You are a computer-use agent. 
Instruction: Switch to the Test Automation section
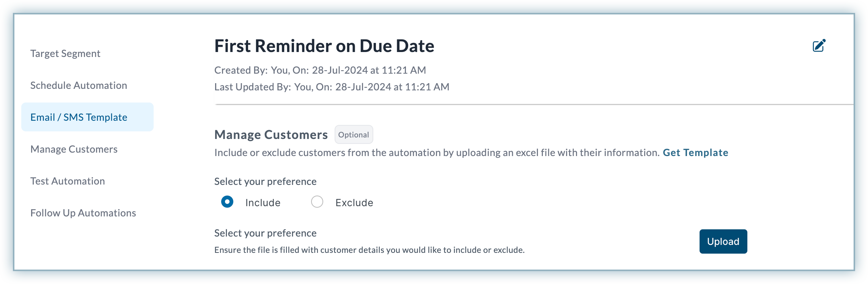(68, 181)
